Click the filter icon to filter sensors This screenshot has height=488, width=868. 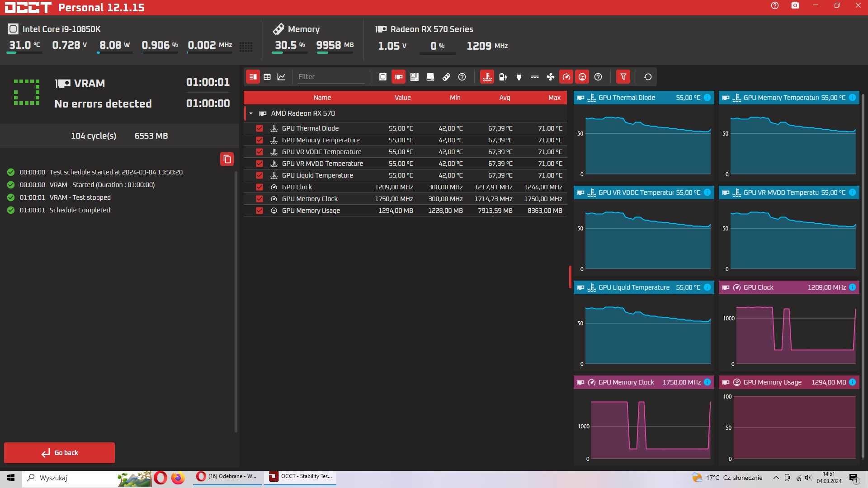pyautogui.click(x=623, y=76)
